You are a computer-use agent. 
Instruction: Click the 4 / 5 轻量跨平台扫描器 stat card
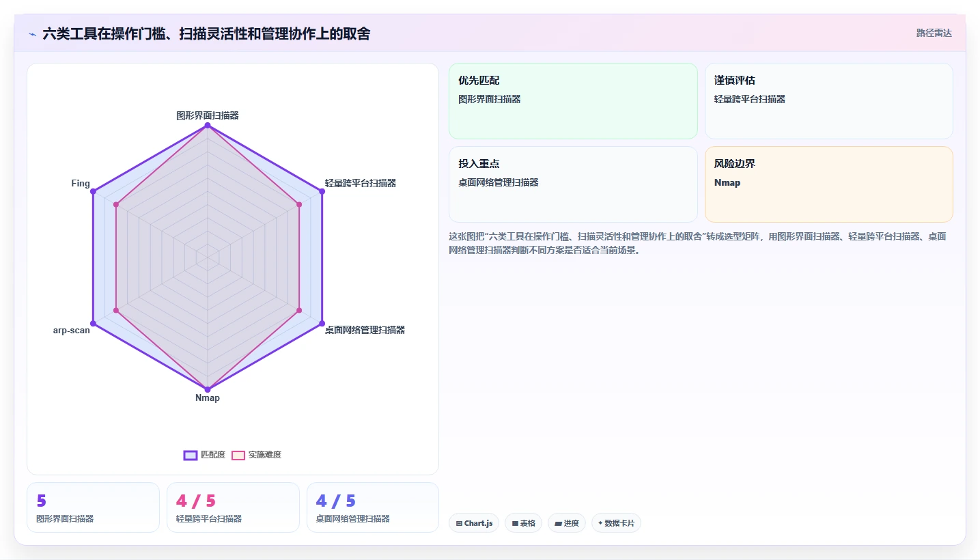coord(233,507)
